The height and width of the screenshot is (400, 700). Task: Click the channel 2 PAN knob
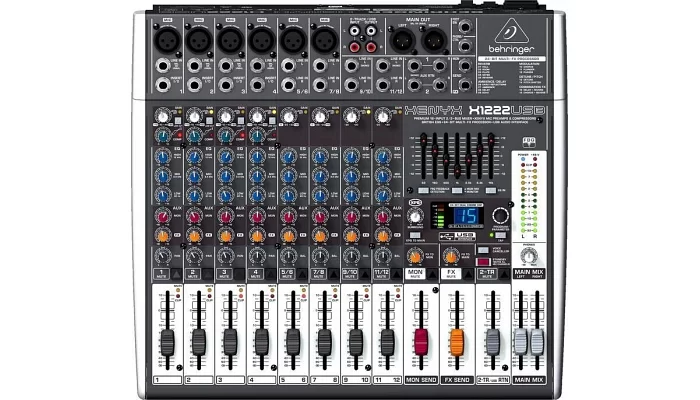195,256
